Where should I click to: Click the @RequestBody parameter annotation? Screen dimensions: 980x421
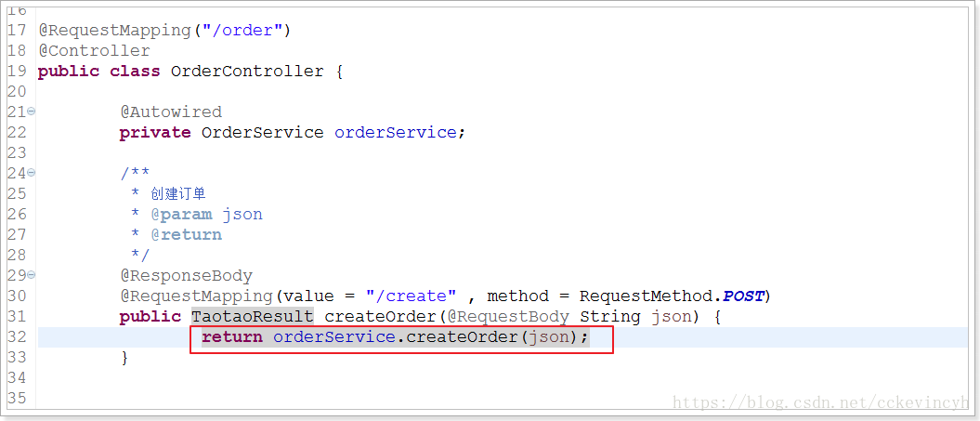pos(508,317)
